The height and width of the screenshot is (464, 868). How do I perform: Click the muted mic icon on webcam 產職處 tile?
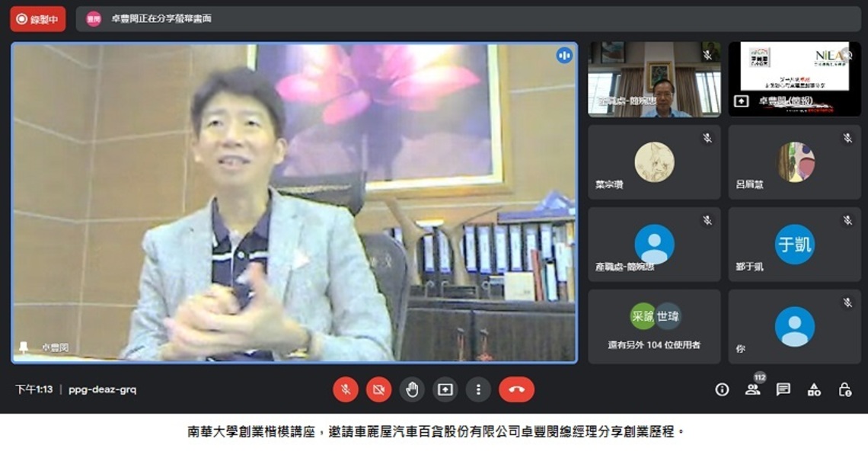pyautogui.click(x=707, y=56)
